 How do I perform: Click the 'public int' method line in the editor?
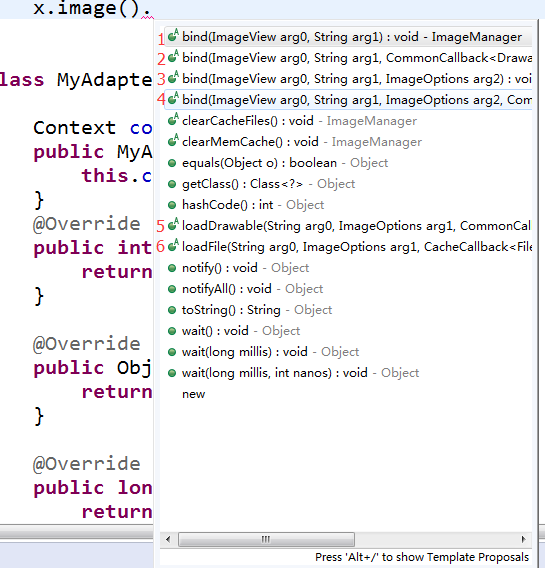(x=93, y=248)
